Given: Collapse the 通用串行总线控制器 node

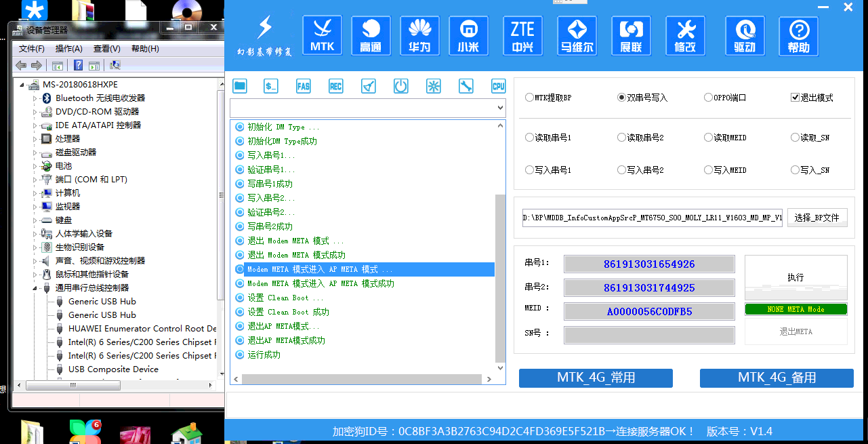Looking at the screenshot, I should coord(35,288).
